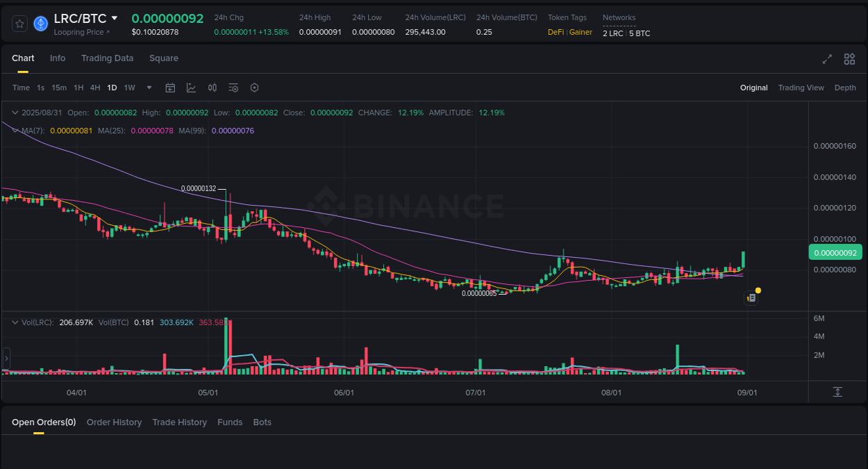
Task: Open the chart settings list icon
Action: pyautogui.click(x=233, y=88)
